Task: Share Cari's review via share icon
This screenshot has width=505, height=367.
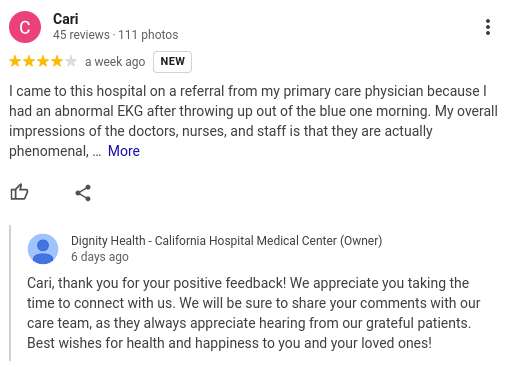Action: tap(83, 193)
